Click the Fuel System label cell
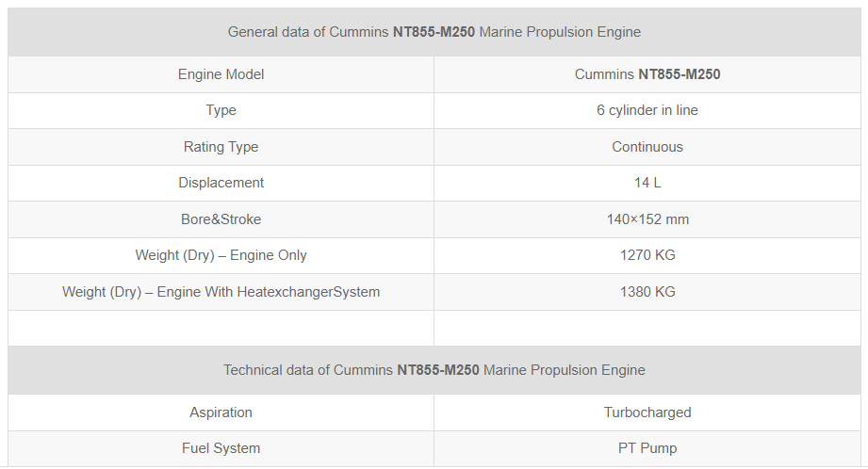This screenshot has height=469, width=868. [x=221, y=448]
